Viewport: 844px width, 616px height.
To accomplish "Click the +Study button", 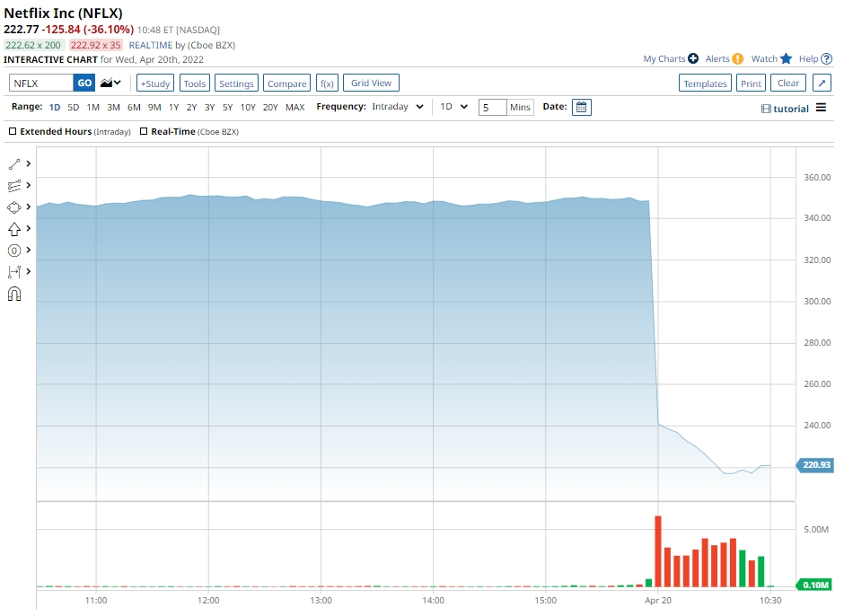I will click(155, 83).
